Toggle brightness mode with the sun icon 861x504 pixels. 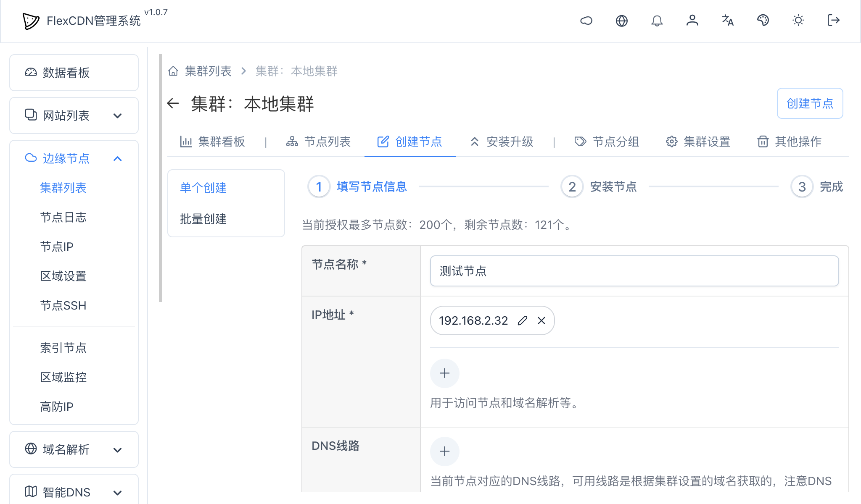[798, 21]
